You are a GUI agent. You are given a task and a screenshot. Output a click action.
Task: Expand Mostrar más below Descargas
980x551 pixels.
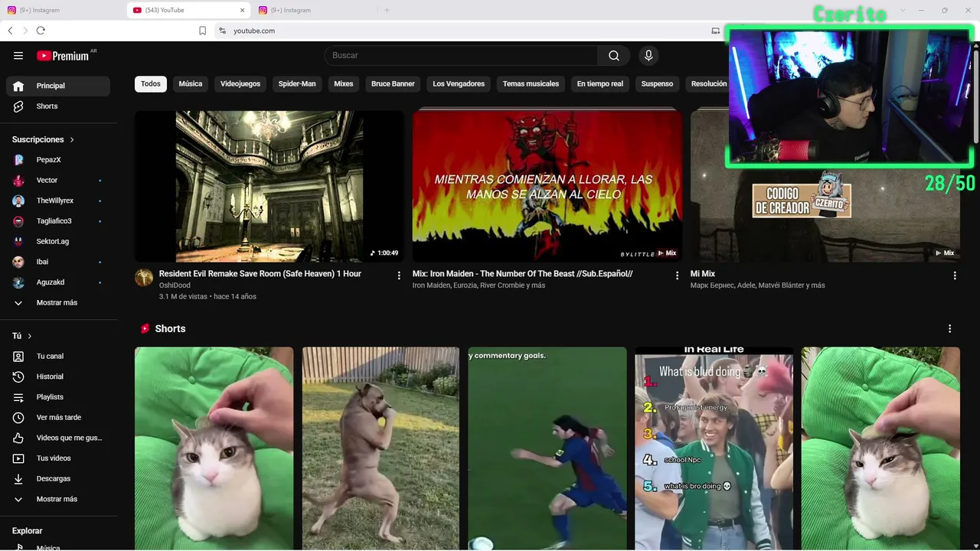tap(58, 499)
